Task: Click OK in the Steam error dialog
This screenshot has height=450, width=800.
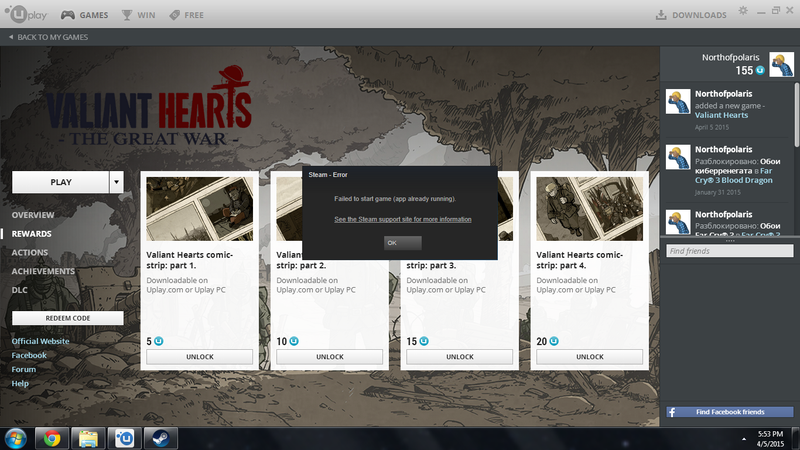Action: pyautogui.click(x=403, y=243)
